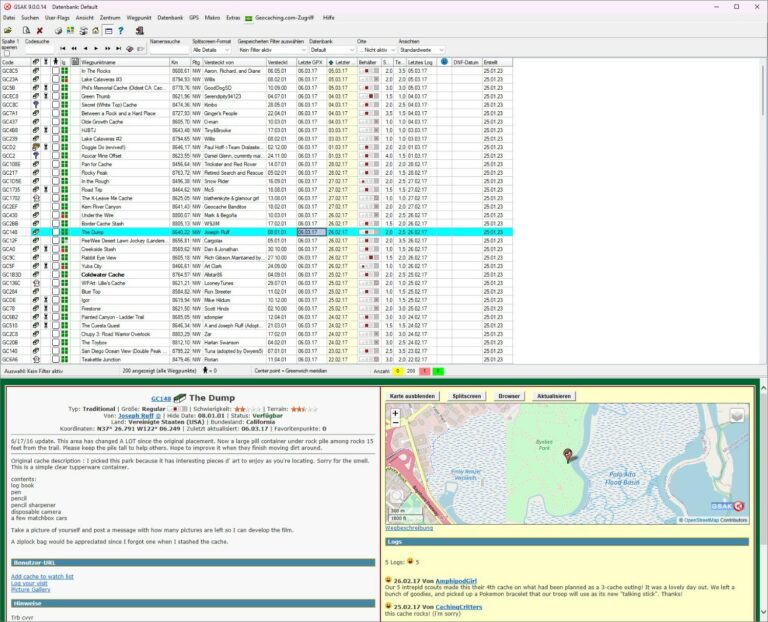Check user flag box for The Toybox
The width and height of the screenshot is (768, 622).
(x=56, y=343)
